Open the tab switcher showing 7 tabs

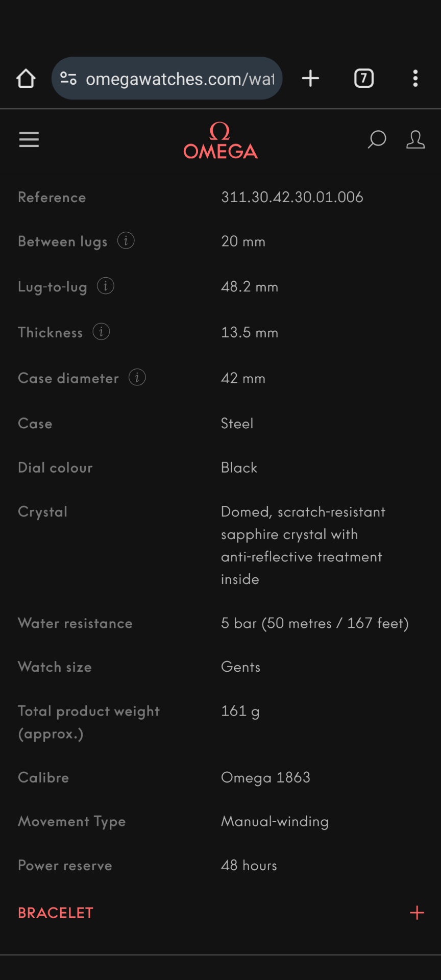(364, 79)
